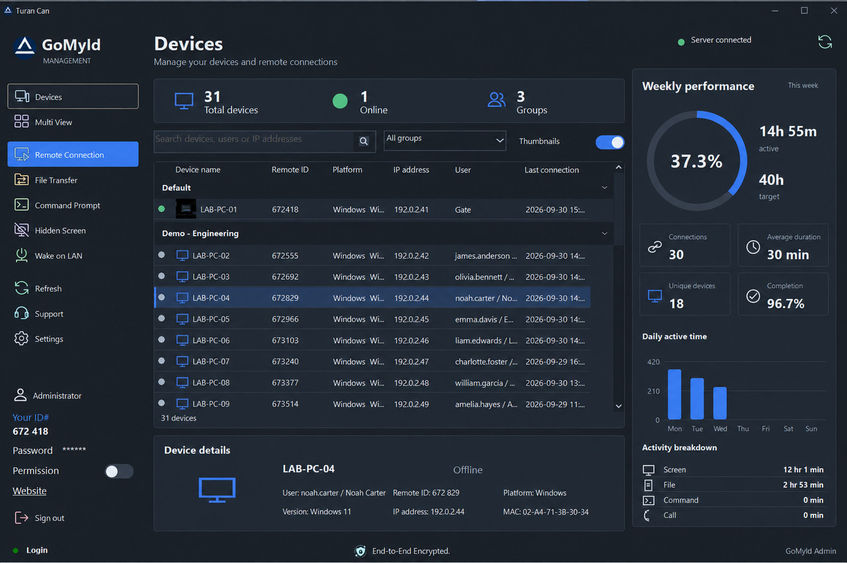Click the device list scroll-down arrow
Viewport: 847px width, 563px height.
coord(619,406)
